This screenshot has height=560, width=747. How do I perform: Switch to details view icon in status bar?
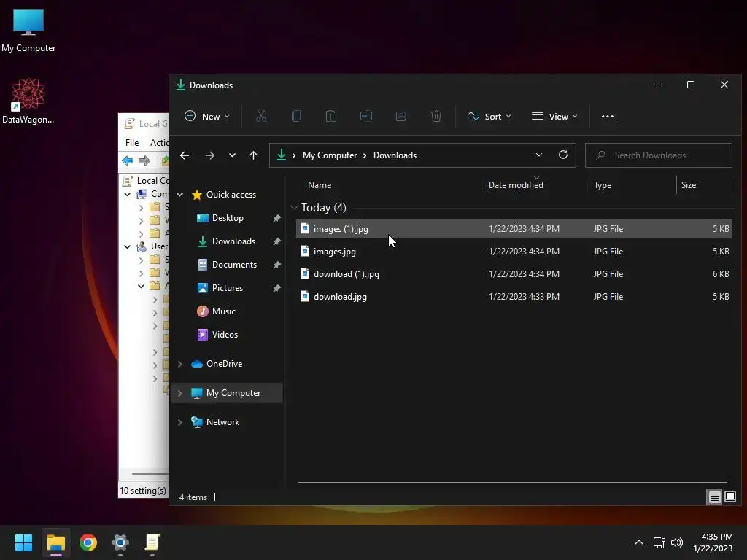[x=714, y=497]
